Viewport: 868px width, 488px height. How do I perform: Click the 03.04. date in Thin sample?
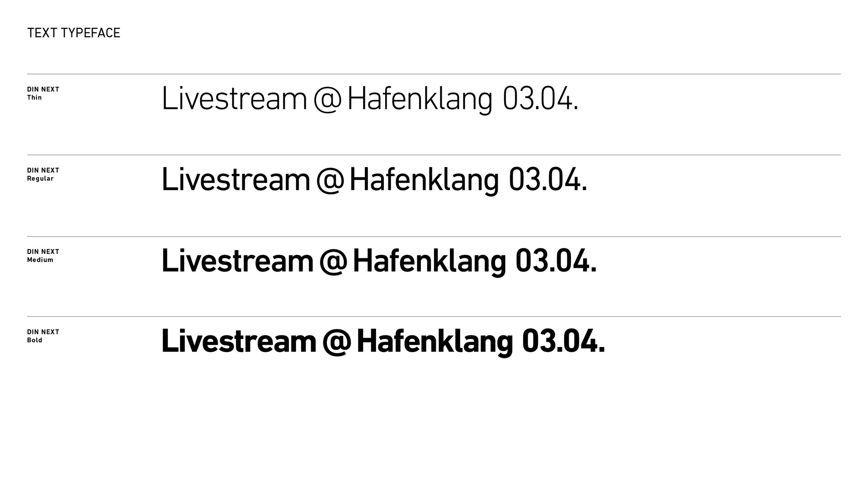coord(540,99)
